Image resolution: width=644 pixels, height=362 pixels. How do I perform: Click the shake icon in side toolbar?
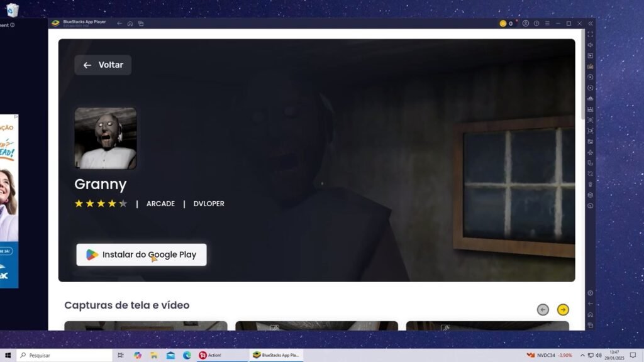(x=590, y=173)
